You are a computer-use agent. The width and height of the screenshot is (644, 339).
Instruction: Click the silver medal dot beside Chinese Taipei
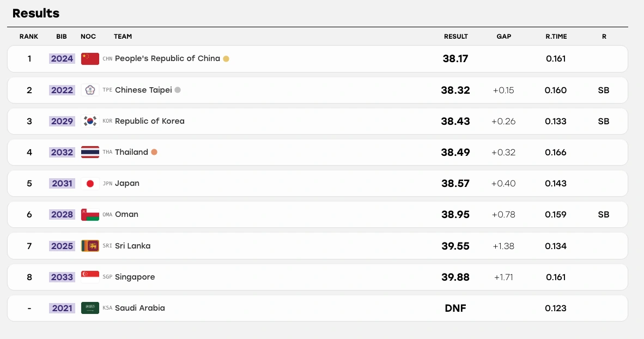[x=178, y=90]
